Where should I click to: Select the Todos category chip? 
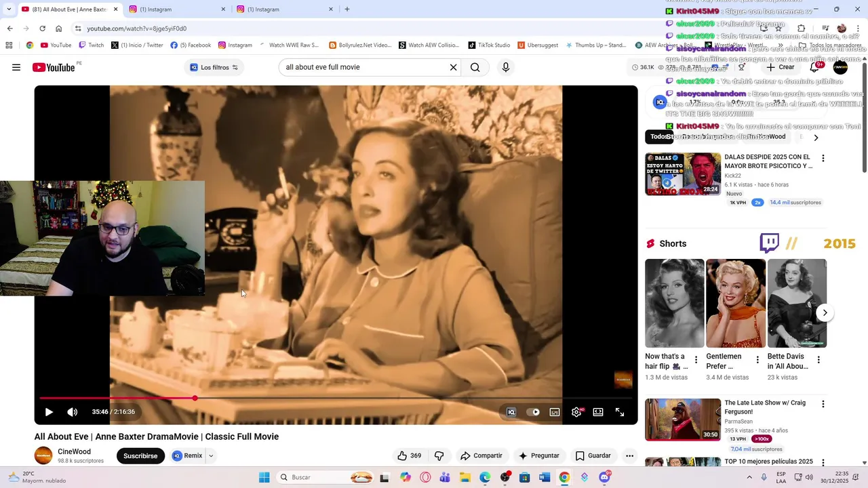pos(659,137)
